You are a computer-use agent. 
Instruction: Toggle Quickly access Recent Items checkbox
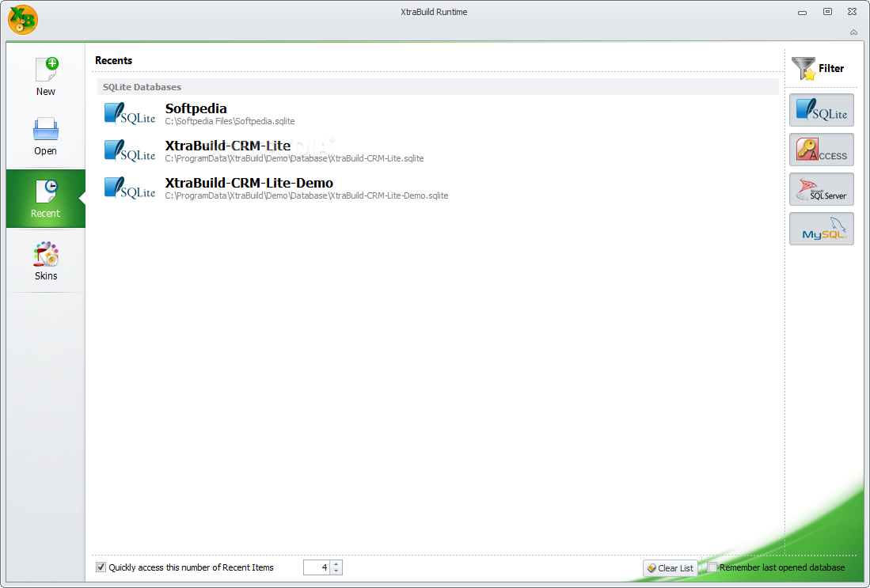101,567
